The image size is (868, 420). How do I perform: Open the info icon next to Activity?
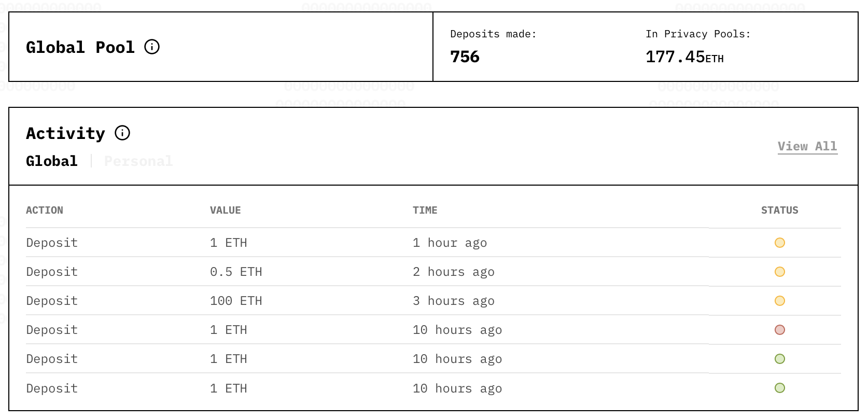122,133
